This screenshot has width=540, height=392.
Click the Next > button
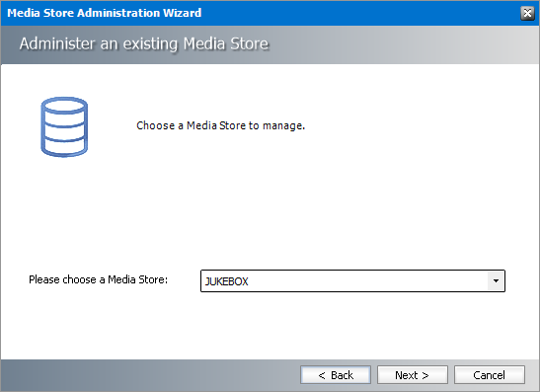[x=413, y=375]
